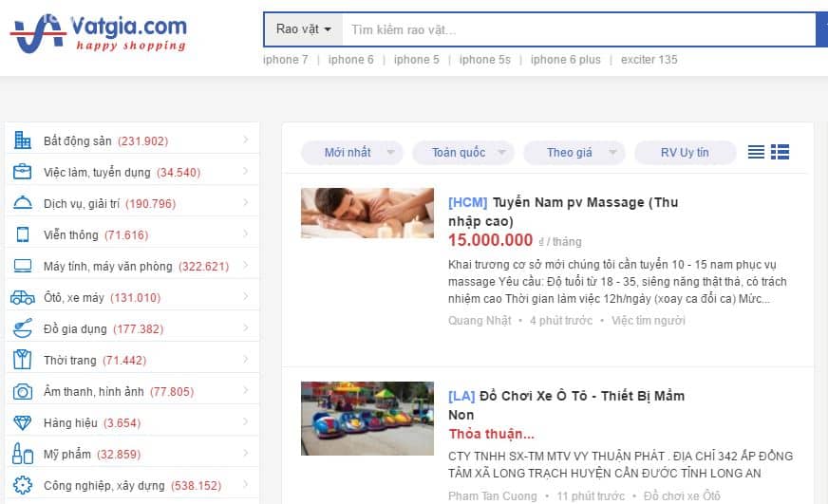Click poster name Pham Tan Cuong
The width and height of the screenshot is (828, 504).
tap(492, 496)
